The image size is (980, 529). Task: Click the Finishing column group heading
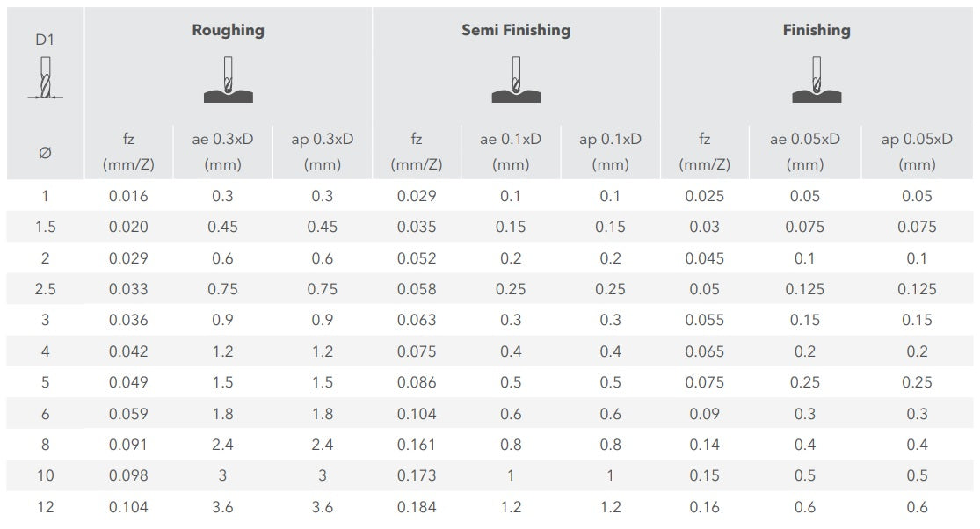817,30
